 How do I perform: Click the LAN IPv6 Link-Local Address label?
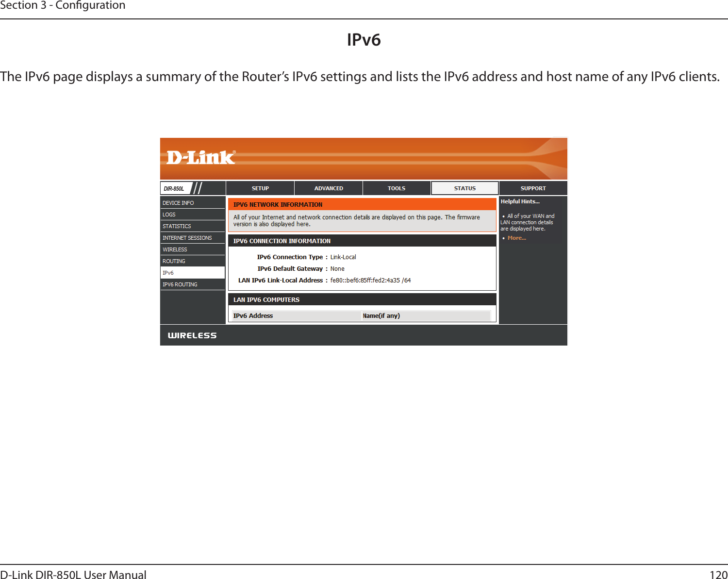click(x=281, y=281)
